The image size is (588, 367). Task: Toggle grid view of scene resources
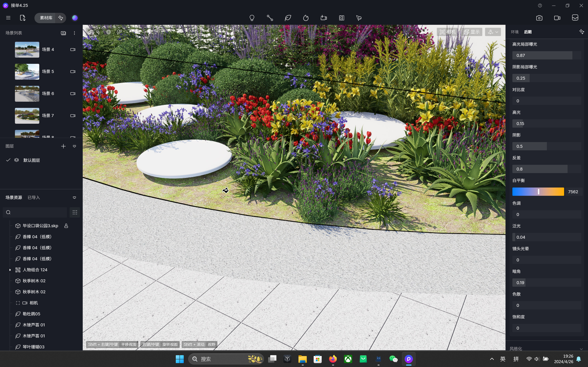click(x=75, y=212)
